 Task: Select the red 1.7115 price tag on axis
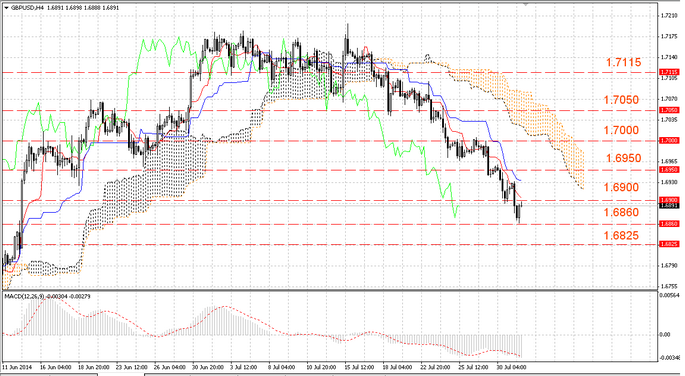(669, 72)
